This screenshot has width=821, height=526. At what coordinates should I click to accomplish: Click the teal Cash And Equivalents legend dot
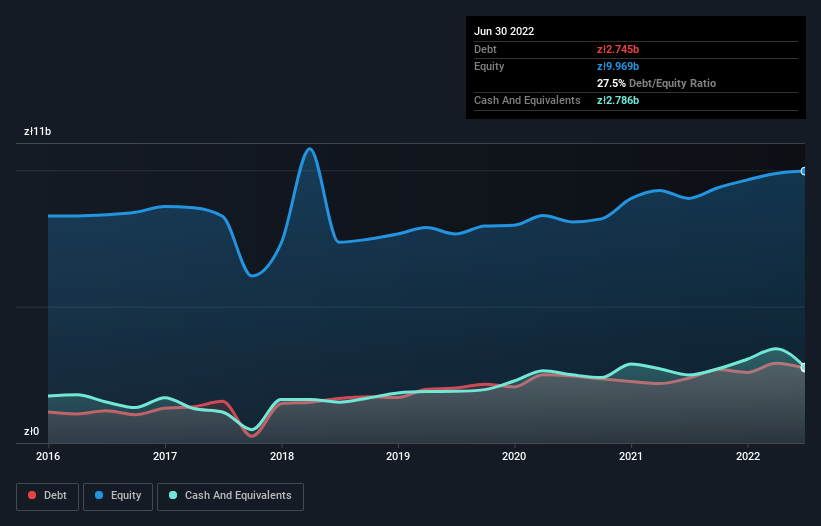(x=173, y=495)
